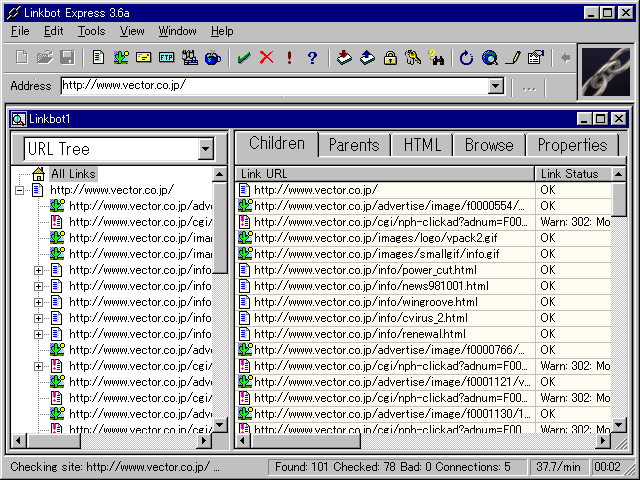Click the green checkmark good links icon
640x480 pixels.
point(244,58)
